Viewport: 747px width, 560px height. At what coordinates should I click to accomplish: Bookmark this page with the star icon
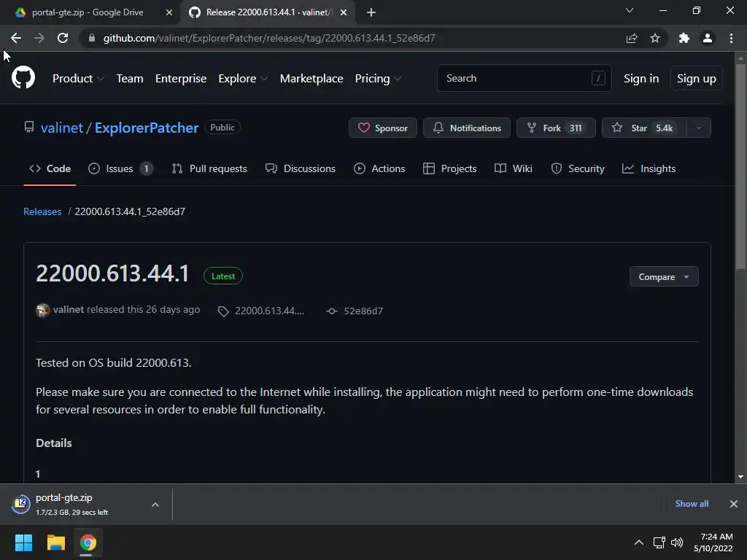coord(655,38)
